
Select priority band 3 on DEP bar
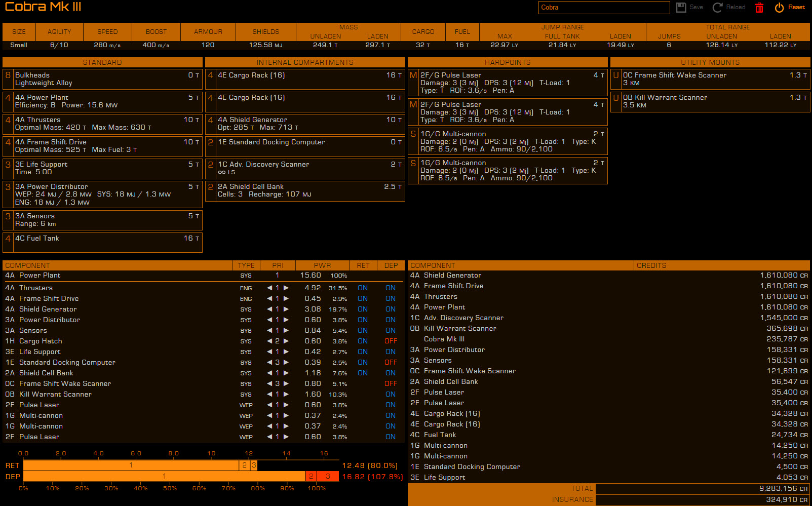pos(328,476)
